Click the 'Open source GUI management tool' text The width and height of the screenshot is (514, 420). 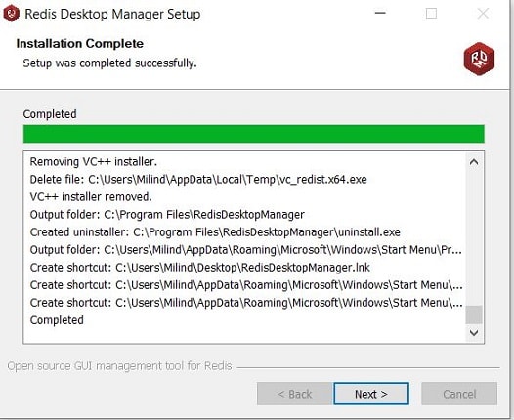[119, 366]
